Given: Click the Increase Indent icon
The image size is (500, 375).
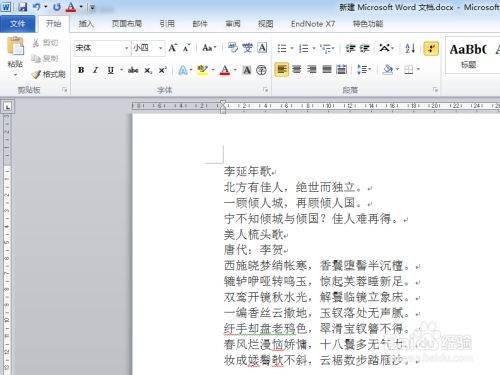Looking at the screenshot, I should point(364,49).
